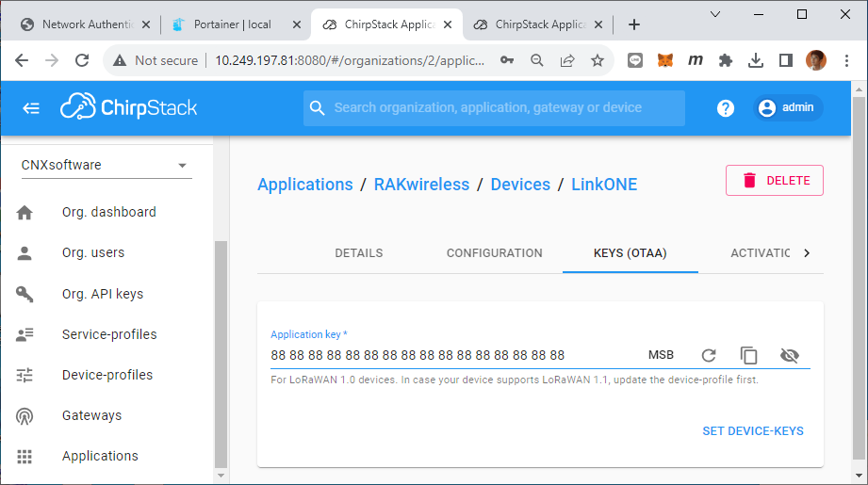Screen dimensions: 868x485
Task: Open a new browser tab
Action: click(634, 24)
